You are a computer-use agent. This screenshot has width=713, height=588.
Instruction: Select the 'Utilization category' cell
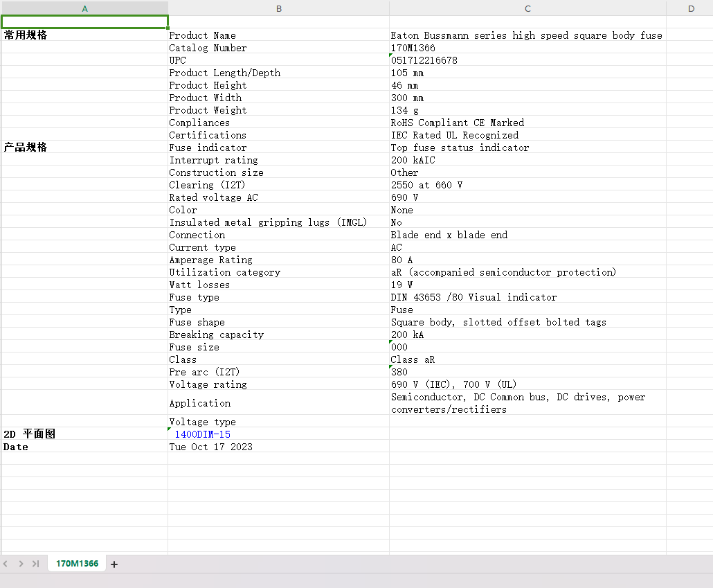coord(279,272)
